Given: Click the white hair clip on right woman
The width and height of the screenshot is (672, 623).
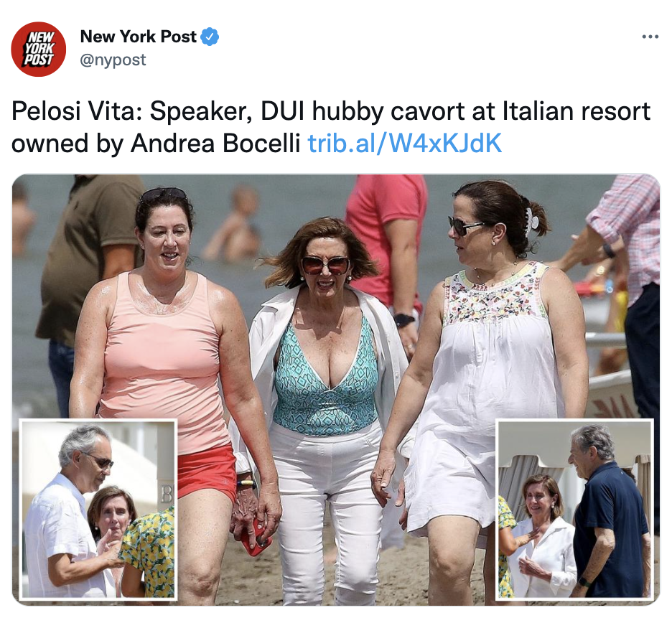Looking at the screenshot, I should pyautogui.click(x=531, y=222).
